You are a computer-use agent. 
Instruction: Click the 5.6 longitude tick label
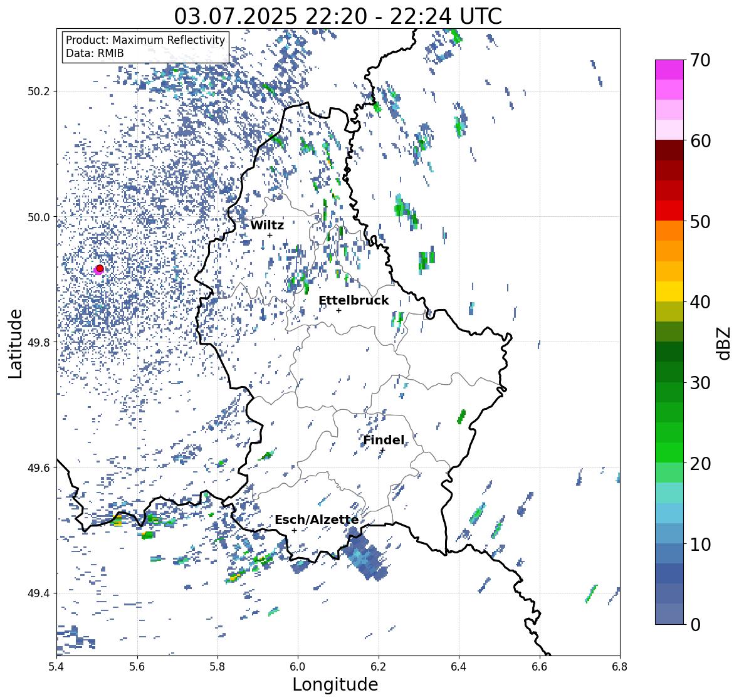coord(137,667)
